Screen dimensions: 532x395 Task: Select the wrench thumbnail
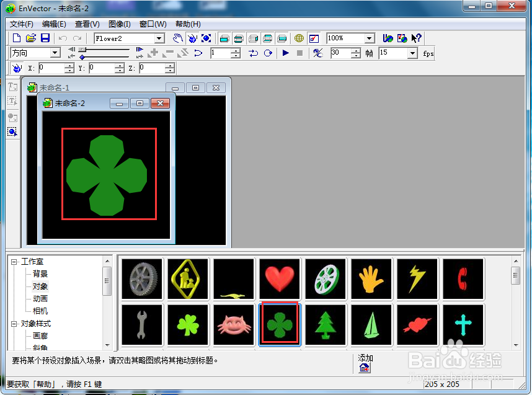coord(142,325)
